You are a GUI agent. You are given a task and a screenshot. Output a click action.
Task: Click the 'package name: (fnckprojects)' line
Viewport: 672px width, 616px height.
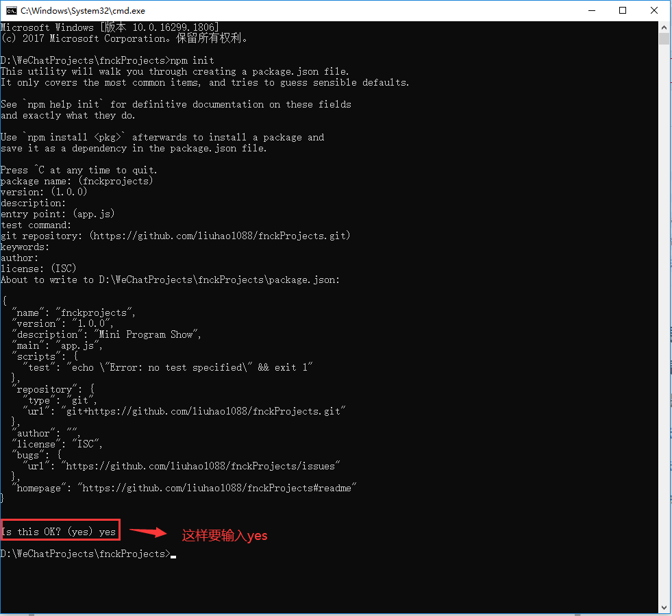77,181
